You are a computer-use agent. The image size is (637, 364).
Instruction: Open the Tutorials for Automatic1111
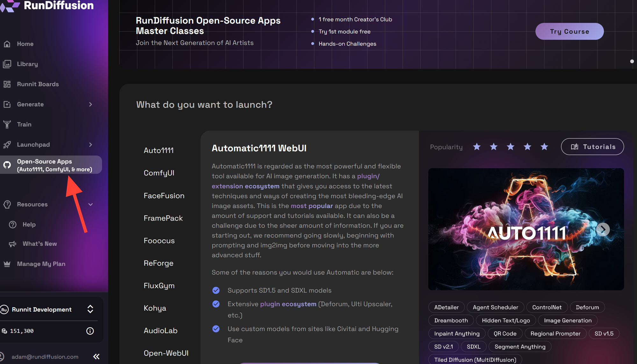click(x=592, y=147)
